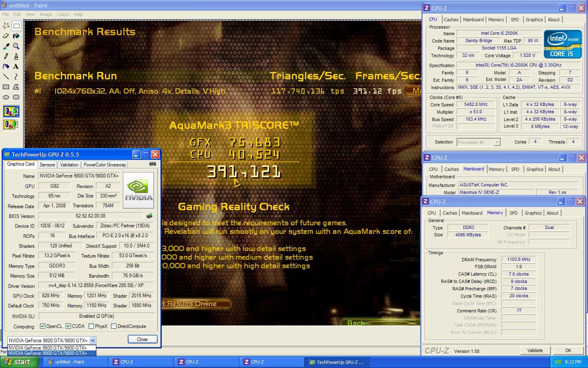Select the Curve tool in Paint
Image resolution: width=588 pixels, height=368 pixels.
pos(16,76)
